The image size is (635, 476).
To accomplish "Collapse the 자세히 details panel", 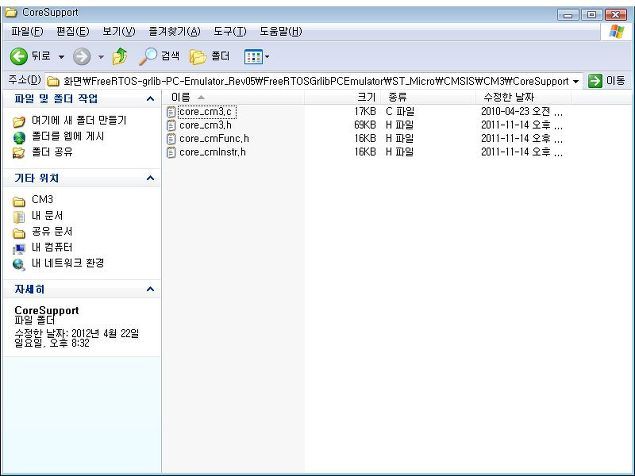I will (x=150, y=289).
